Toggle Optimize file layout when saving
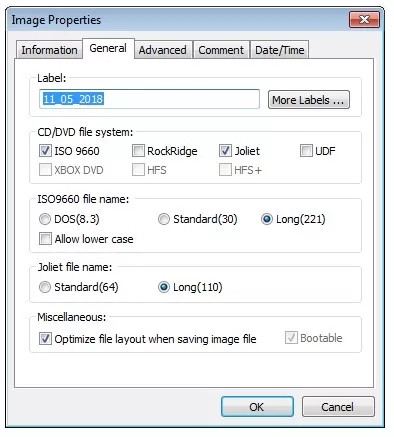 click(45, 339)
